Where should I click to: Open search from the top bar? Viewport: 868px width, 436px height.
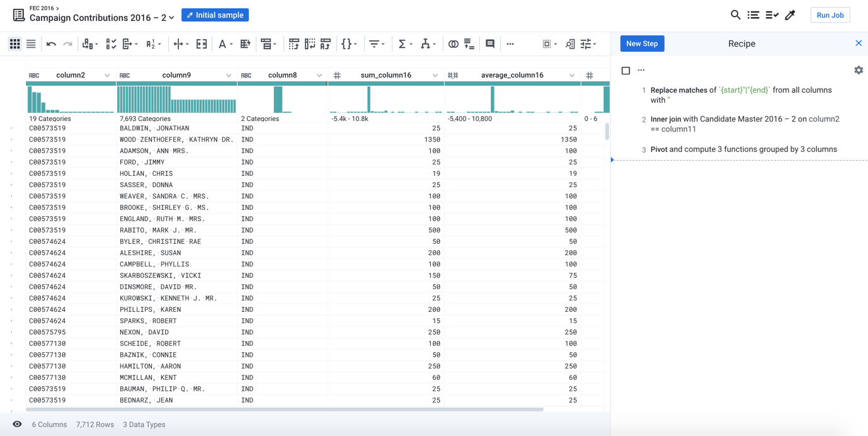click(x=734, y=14)
